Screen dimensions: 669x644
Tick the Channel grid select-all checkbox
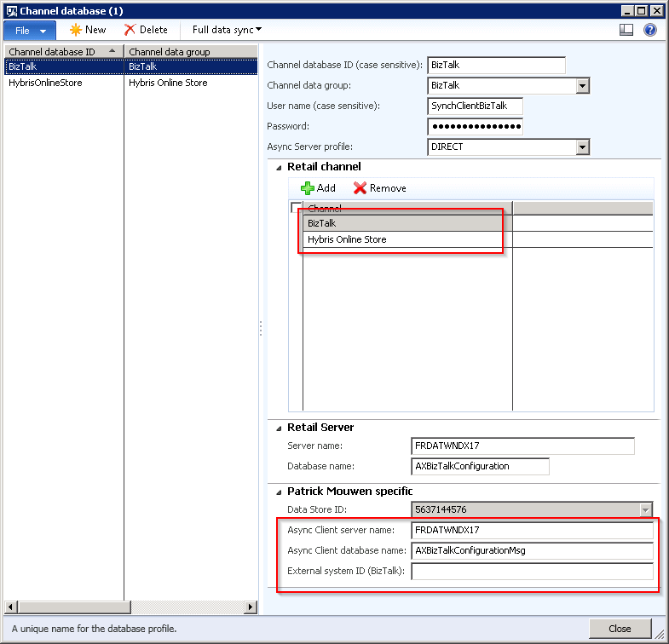(295, 208)
